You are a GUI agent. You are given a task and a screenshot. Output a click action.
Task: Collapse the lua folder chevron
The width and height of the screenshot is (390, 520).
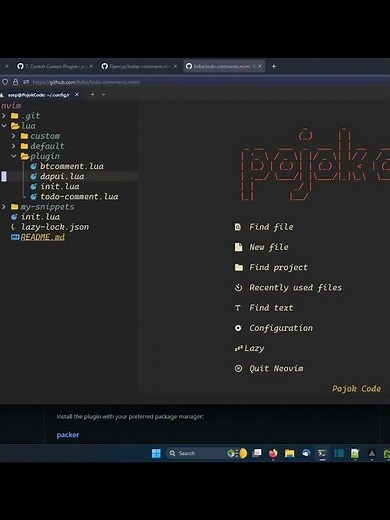4,126
